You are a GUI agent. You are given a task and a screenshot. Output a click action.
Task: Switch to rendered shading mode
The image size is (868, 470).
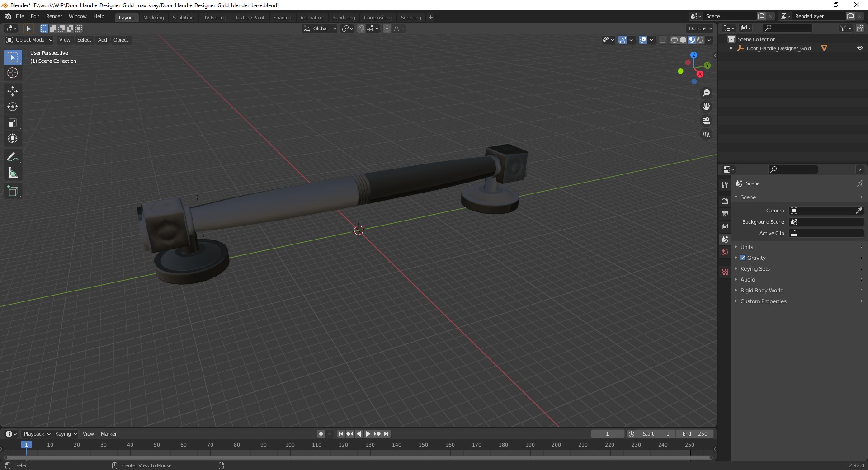pyautogui.click(x=700, y=40)
